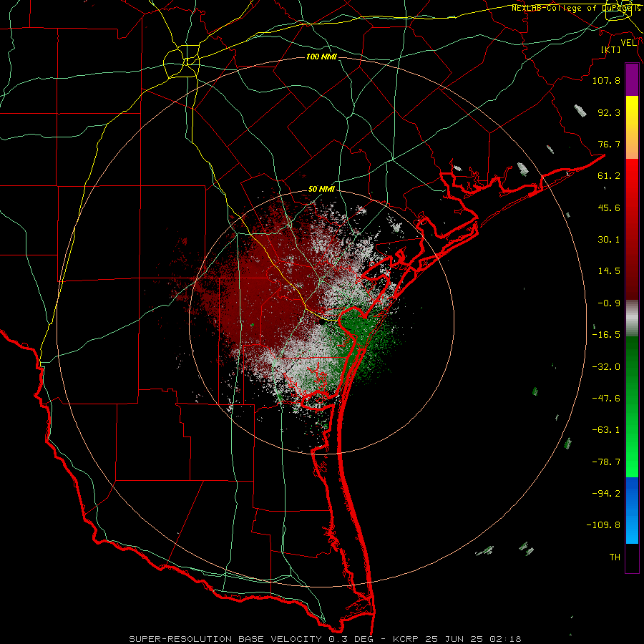Click the black TH segment of the color bar
Screen dimensions: 644x644
tap(632, 557)
